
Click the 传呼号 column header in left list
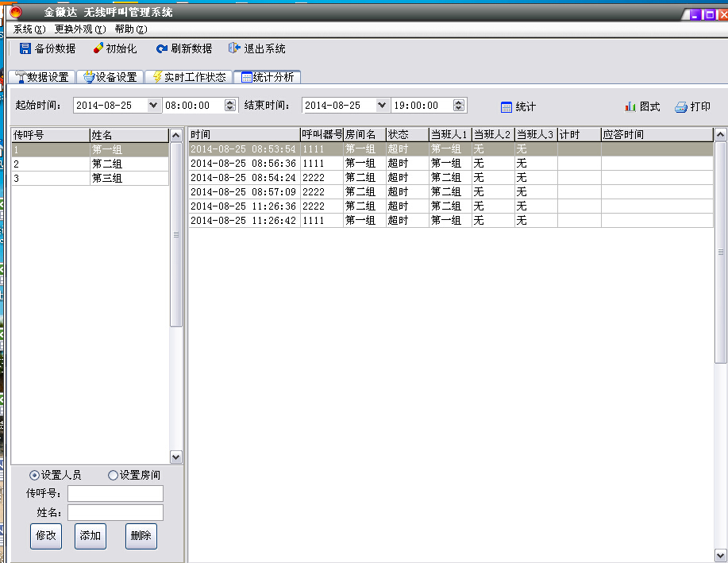51,135
